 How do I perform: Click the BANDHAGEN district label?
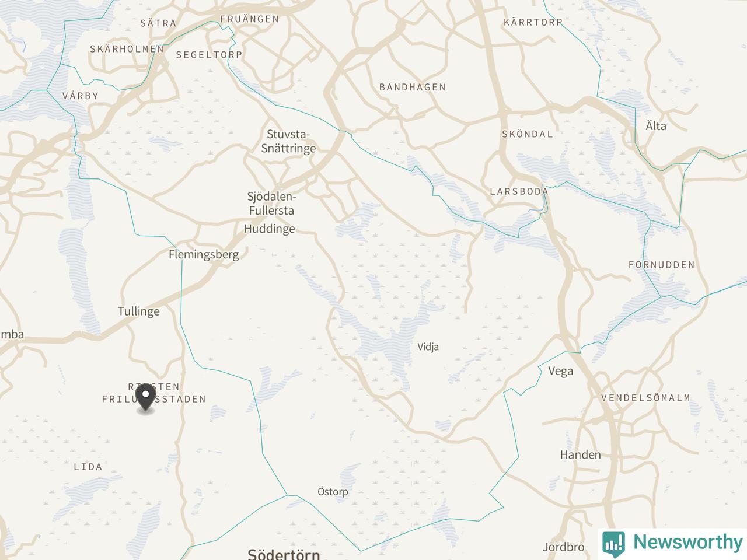(x=413, y=87)
